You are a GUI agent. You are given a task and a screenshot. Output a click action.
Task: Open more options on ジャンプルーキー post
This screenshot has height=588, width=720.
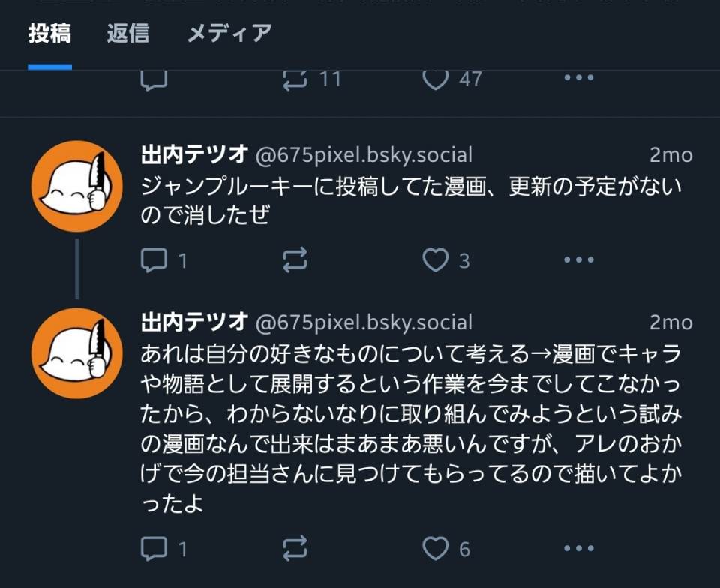[x=578, y=260]
